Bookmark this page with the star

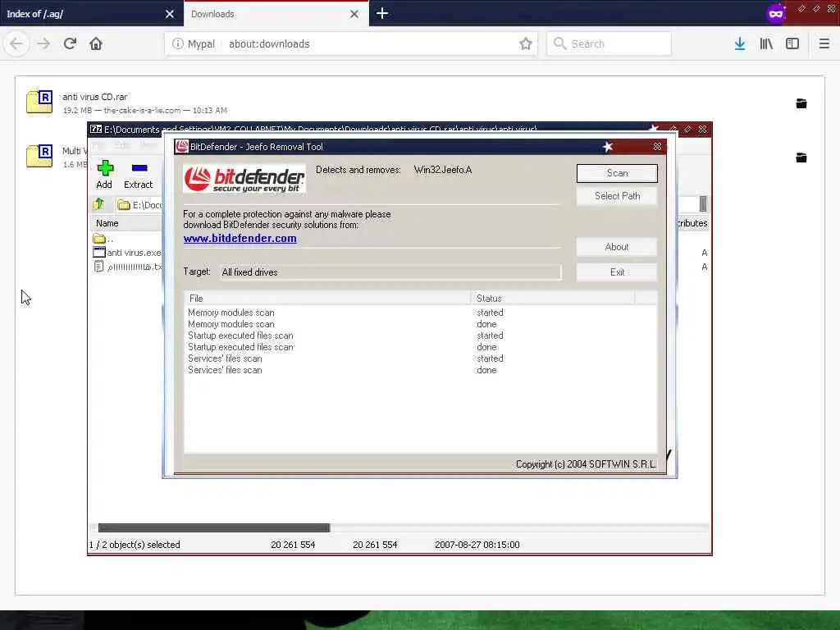pos(526,44)
